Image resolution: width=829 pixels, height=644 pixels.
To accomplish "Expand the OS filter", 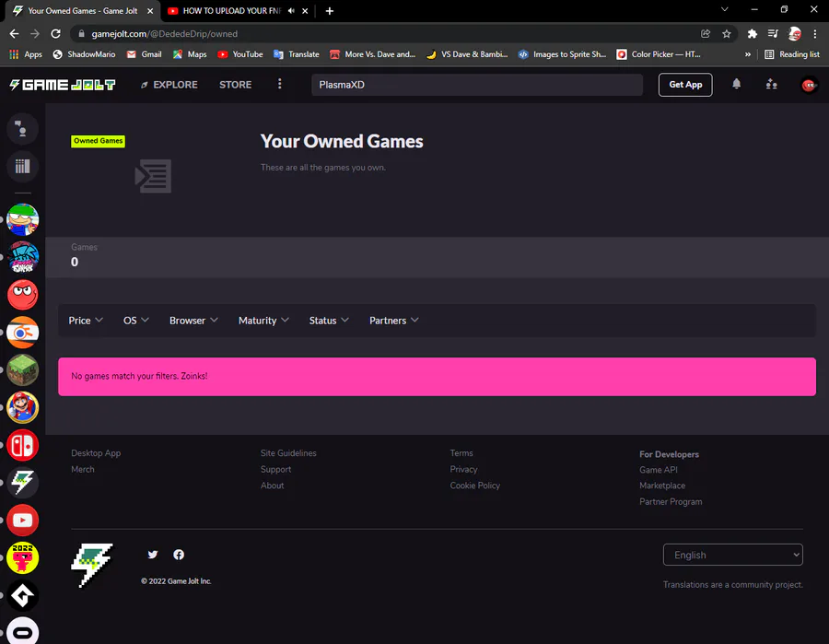I will click(x=136, y=321).
